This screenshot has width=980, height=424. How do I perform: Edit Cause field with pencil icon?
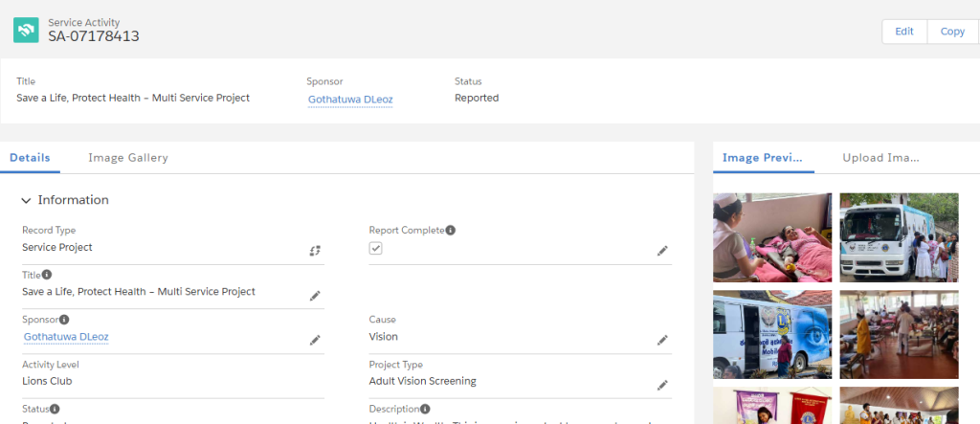click(662, 340)
